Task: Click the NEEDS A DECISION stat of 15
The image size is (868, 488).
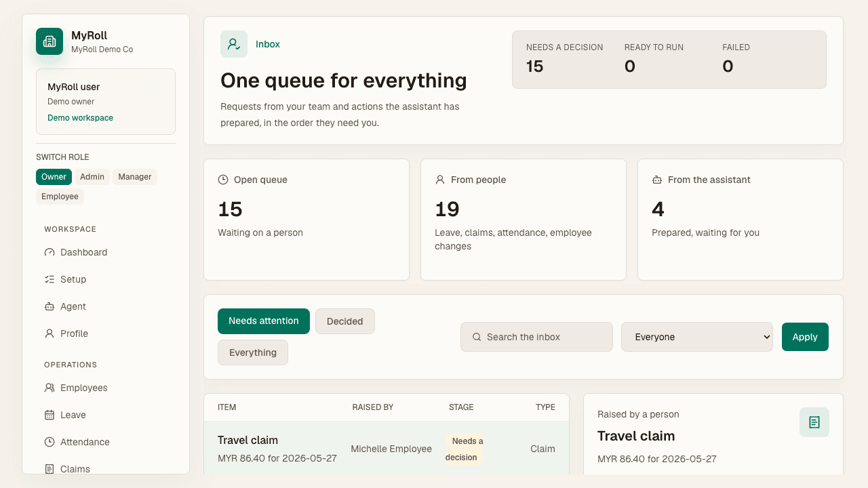Action: pyautogui.click(x=564, y=59)
